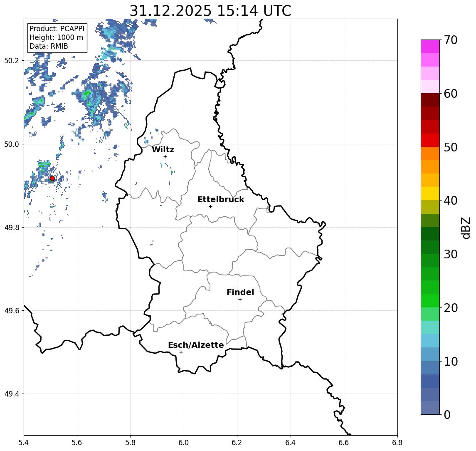Viewport: 476px width, 451px height.
Task: Click the longitude axis label 5.6
Action: coord(77,443)
